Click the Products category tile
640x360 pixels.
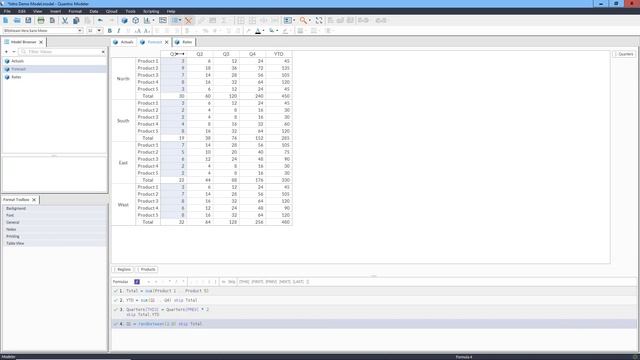click(x=147, y=269)
